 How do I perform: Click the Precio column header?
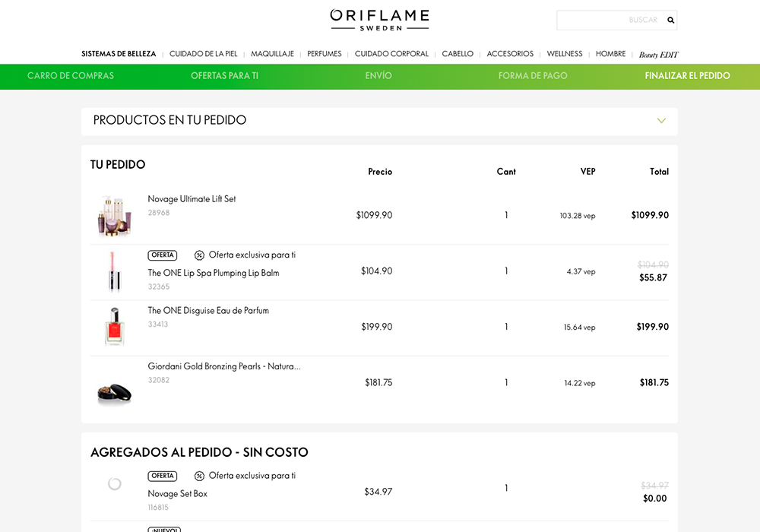coord(380,172)
